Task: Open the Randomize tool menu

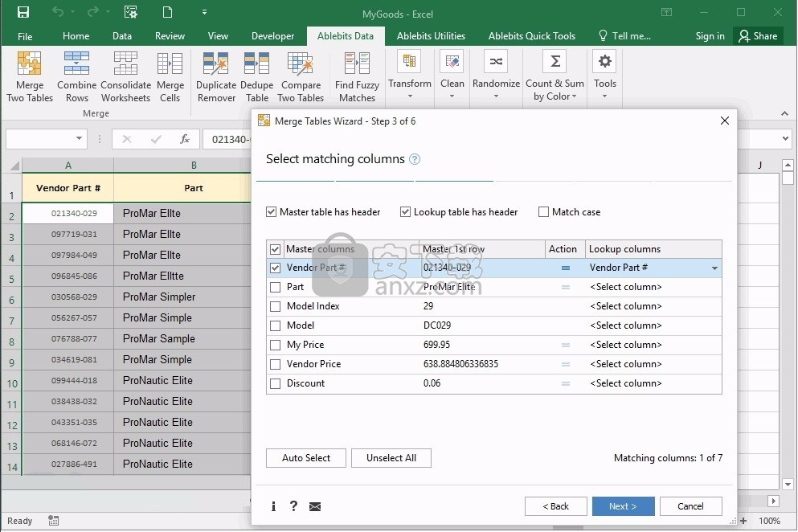Action: tap(496, 76)
